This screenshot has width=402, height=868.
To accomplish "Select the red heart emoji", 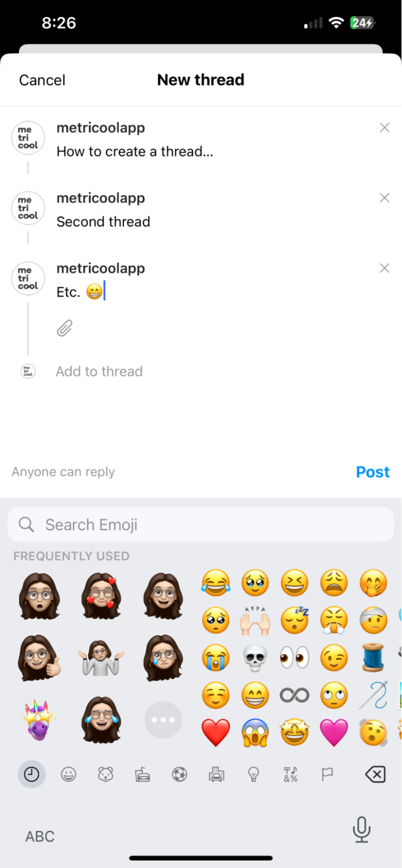I will pos(216,732).
